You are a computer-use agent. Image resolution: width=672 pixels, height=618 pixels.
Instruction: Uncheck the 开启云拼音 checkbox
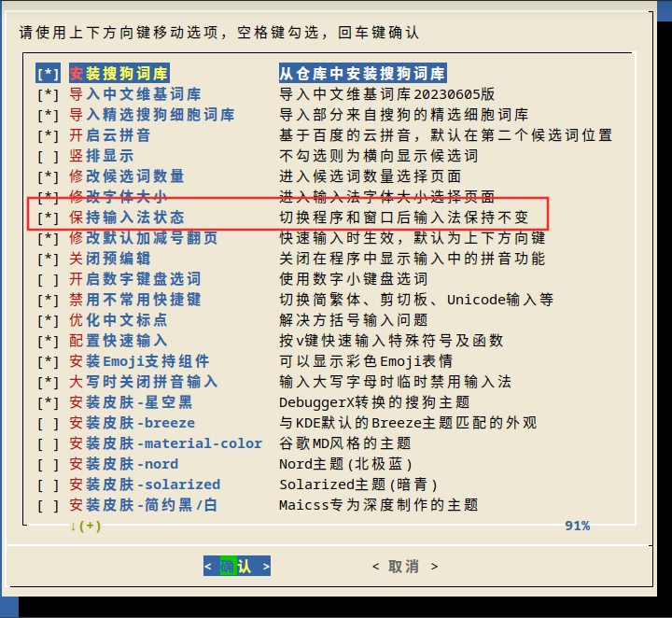(48, 135)
